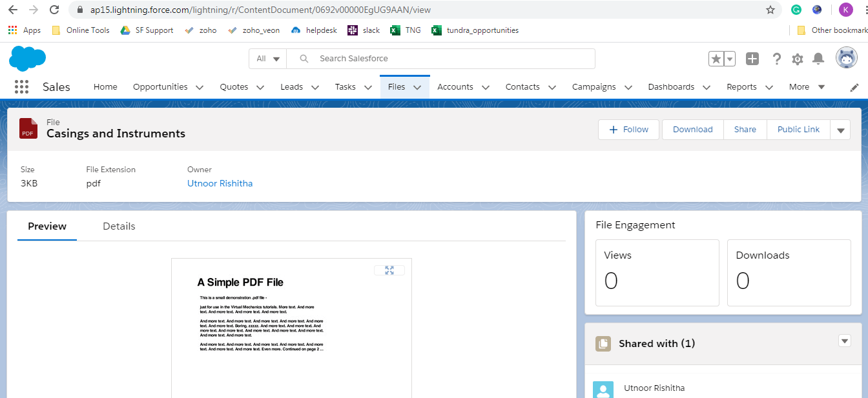Open owner Utnoor Rishitha's profile link
Screen dimensions: 868x398
click(220, 183)
